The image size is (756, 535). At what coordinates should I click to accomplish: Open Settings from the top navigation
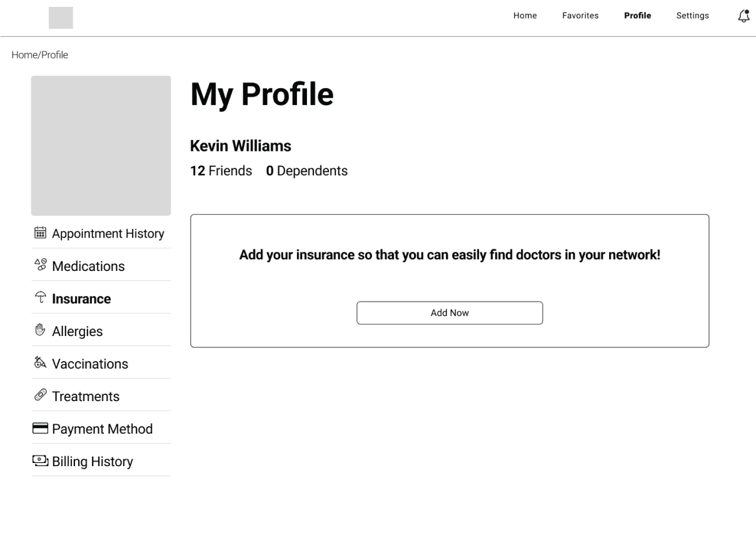693,16
